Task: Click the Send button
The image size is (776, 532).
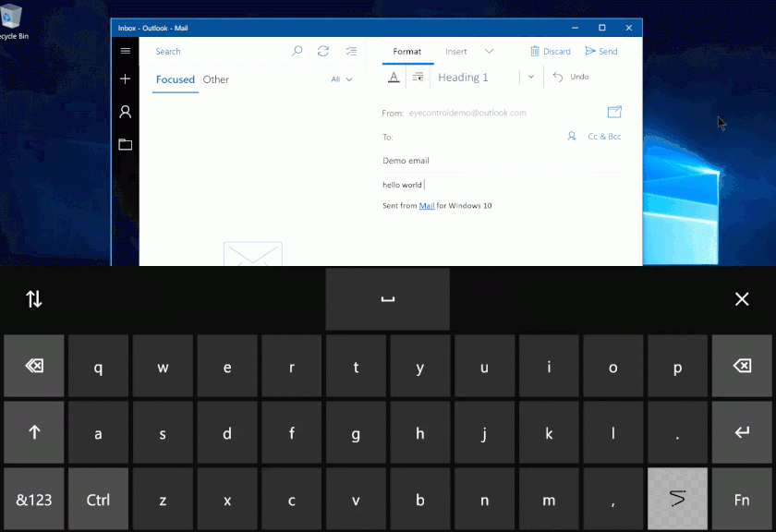Action: coord(601,52)
